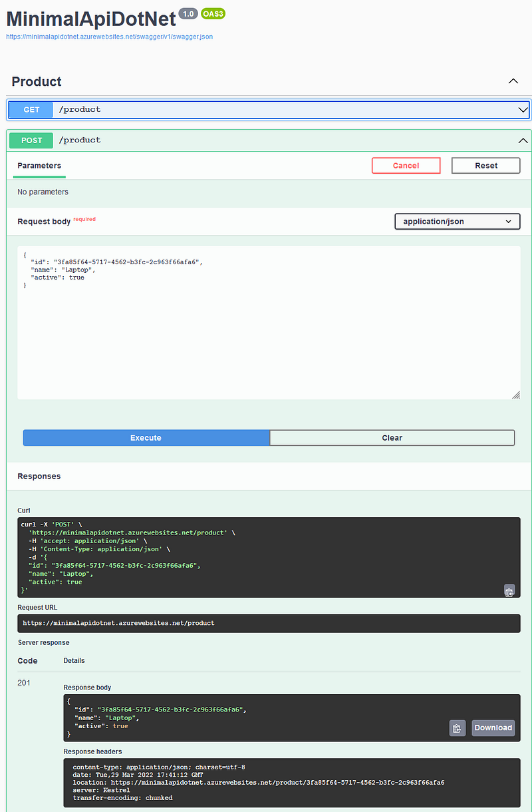
Task: Grab the request body textarea resize handle
Action: click(516, 395)
